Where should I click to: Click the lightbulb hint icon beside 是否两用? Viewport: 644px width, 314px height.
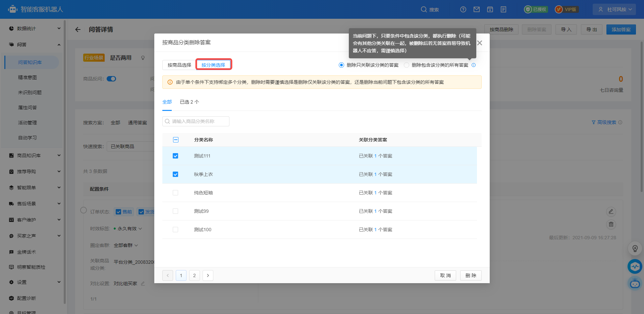click(x=143, y=58)
